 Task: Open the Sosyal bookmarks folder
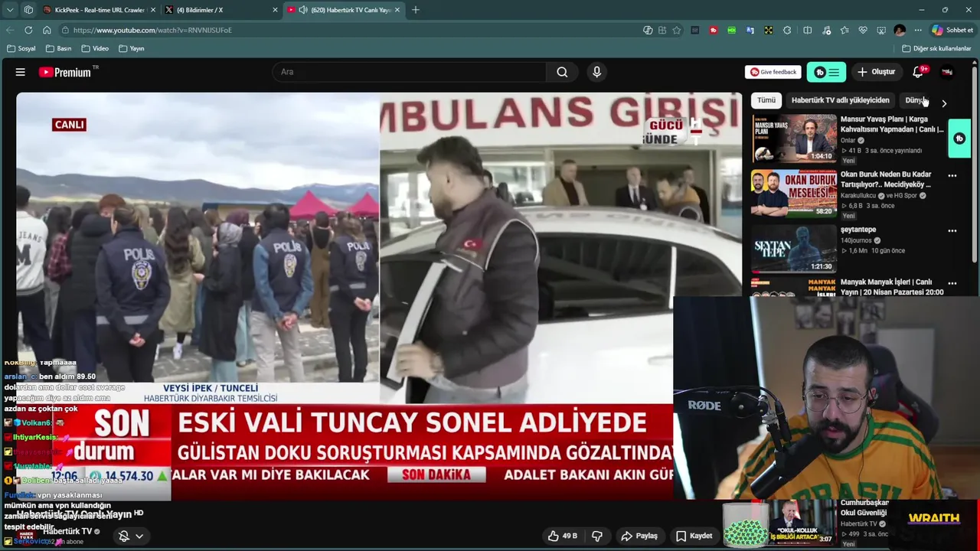click(x=21, y=48)
